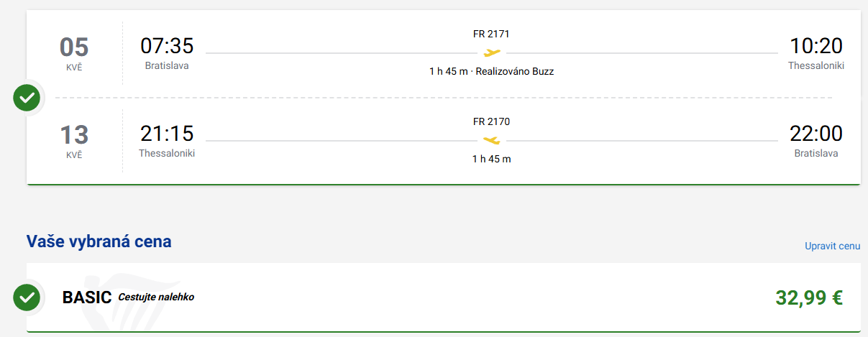Click the green checkmark beside BASIC fare

click(27, 297)
